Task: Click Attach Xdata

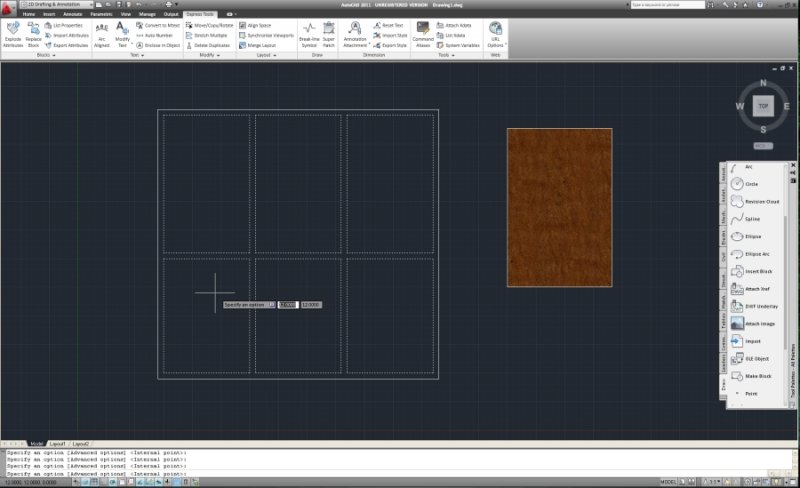Action: tap(454, 25)
